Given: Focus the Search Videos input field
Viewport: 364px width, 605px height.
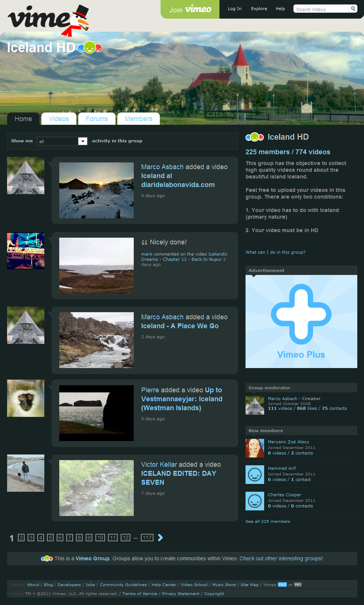Looking at the screenshot, I should pos(322,9).
